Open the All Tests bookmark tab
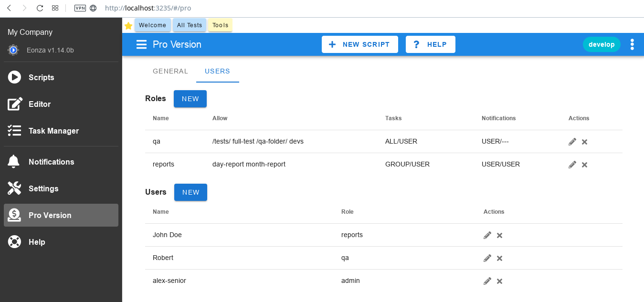This screenshot has width=644, height=302. 190,25
